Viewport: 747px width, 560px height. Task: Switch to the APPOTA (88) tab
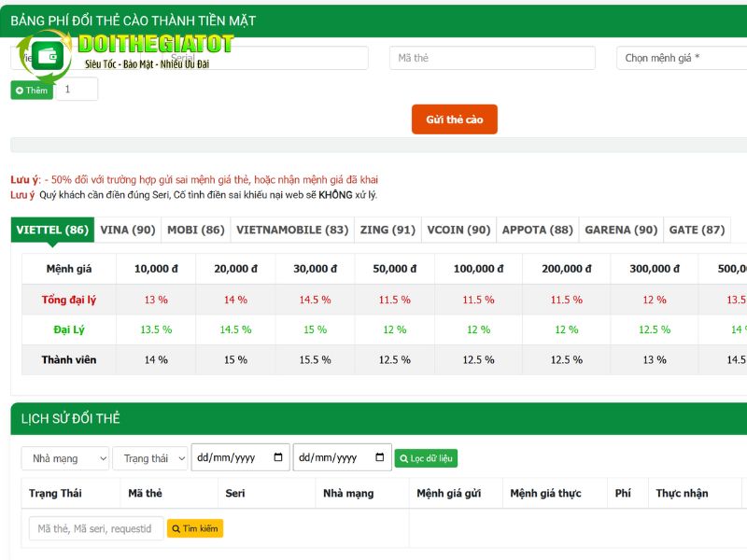tap(538, 230)
